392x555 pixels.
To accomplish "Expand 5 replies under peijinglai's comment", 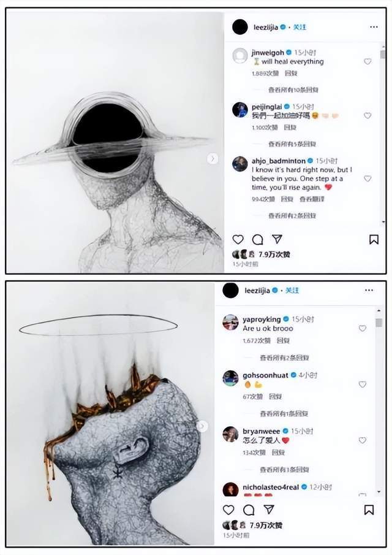I will click(292, 144).
